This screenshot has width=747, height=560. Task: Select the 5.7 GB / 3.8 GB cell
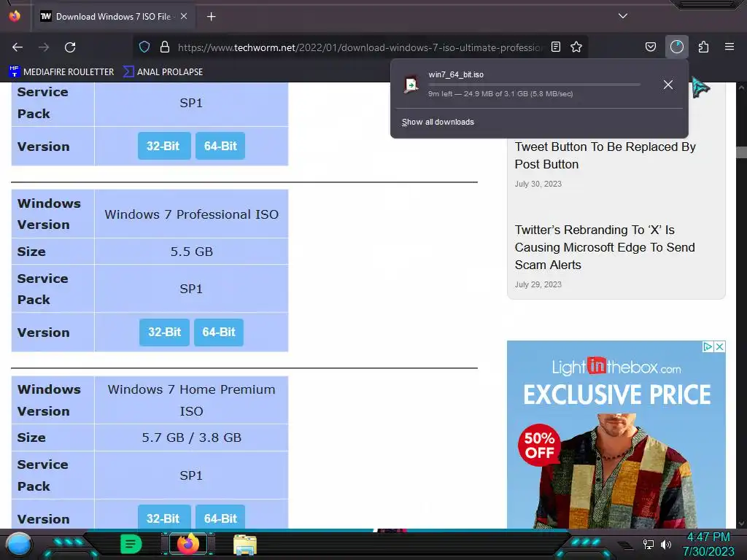[x=192, y=437]
